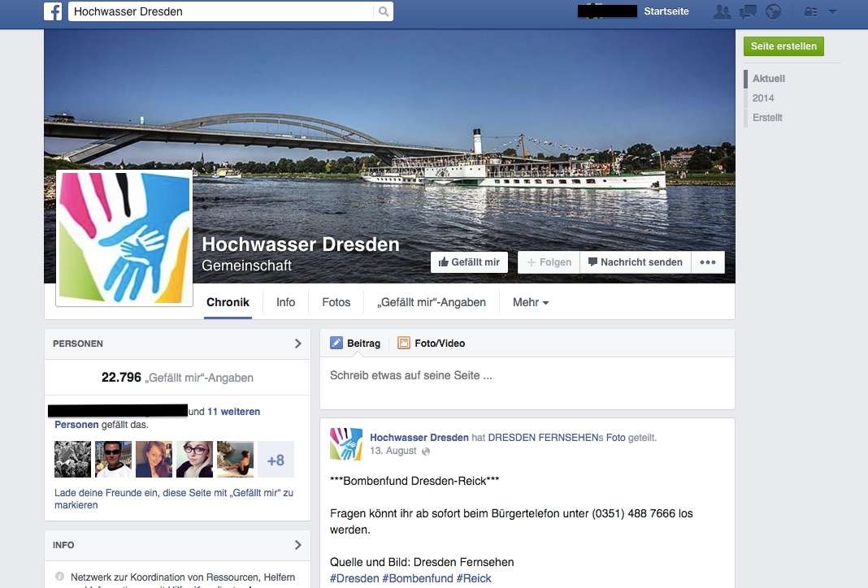Open friend thumbnail showing coastal scene
The width and height of the screenshot is (868, 588).
(x=235, y=459)
